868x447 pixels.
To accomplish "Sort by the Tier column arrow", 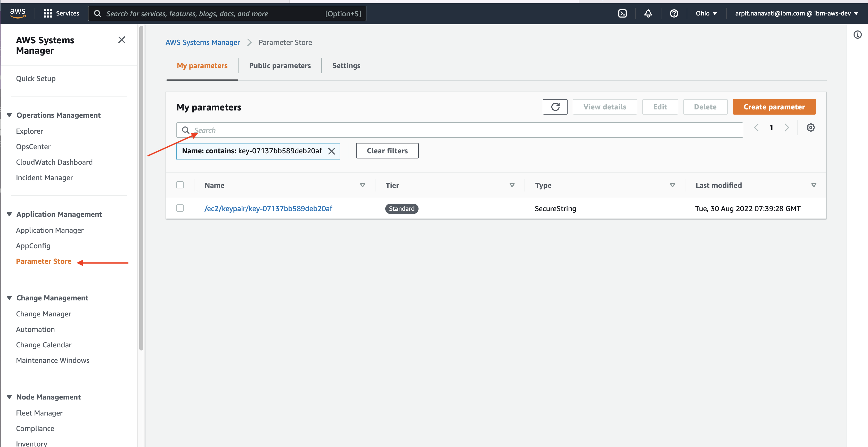I will [512, 185].
